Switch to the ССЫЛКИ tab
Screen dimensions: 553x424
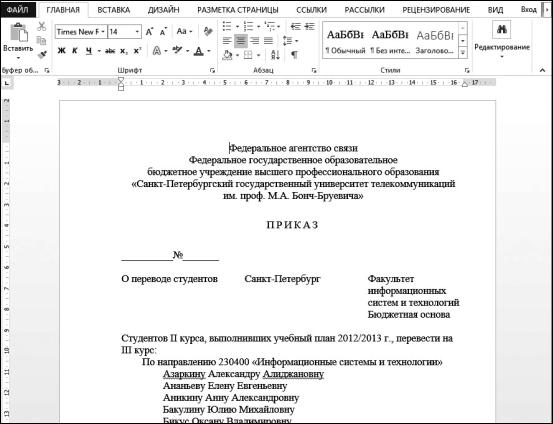311,10
